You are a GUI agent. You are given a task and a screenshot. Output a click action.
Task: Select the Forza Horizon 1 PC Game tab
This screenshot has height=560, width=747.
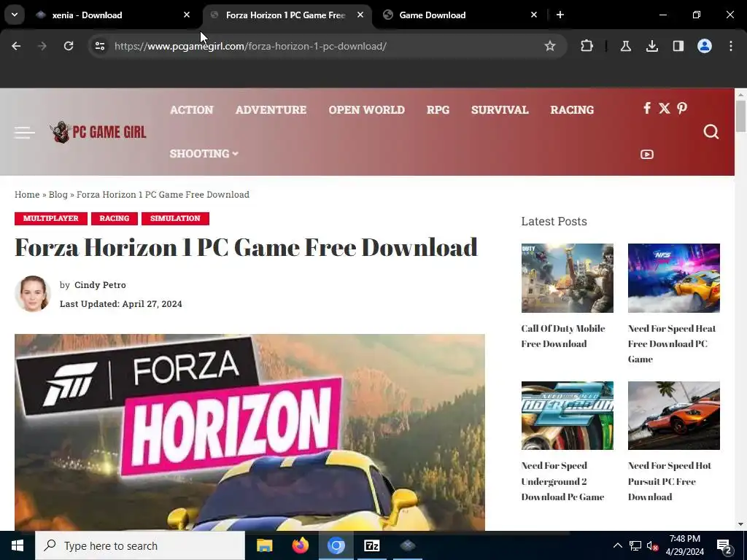click(285, 15)
